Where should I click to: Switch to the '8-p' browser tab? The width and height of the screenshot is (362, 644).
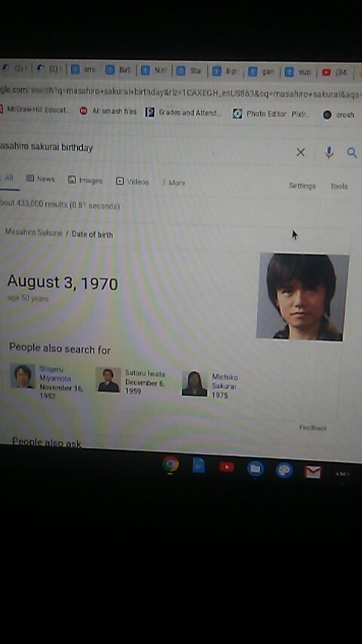tap(225, 72)
